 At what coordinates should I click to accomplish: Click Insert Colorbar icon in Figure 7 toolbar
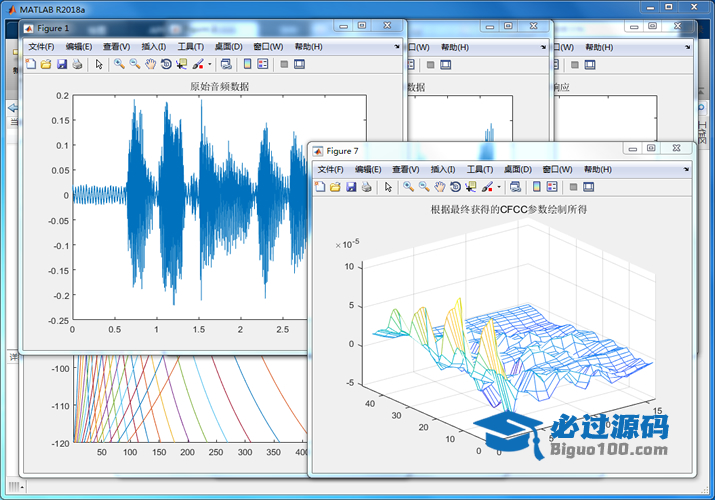click(x=536, y=187)
